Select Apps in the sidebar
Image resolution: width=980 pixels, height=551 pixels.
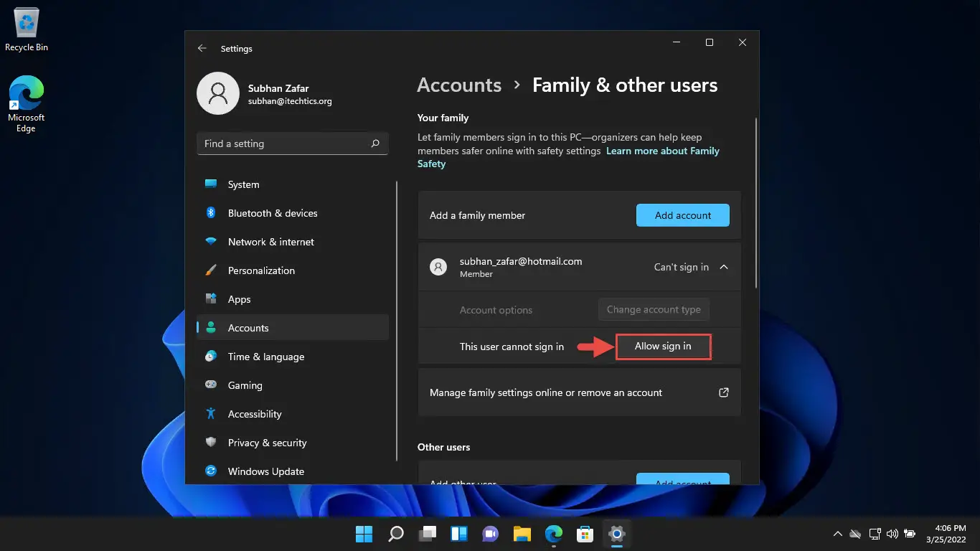[293, 299]
